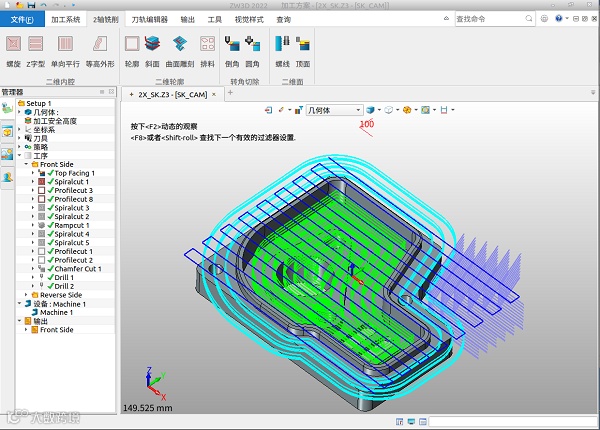Click the exit icon in viewport toolbar

click(269, 110)
